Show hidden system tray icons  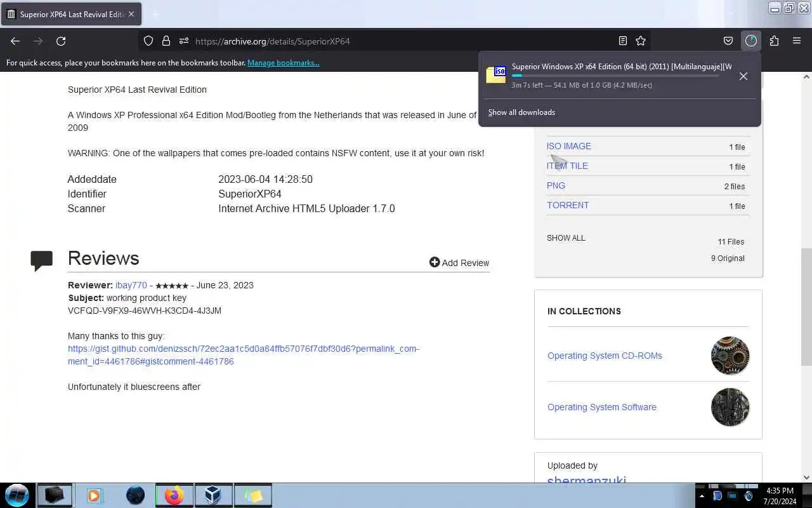point(702,496)
